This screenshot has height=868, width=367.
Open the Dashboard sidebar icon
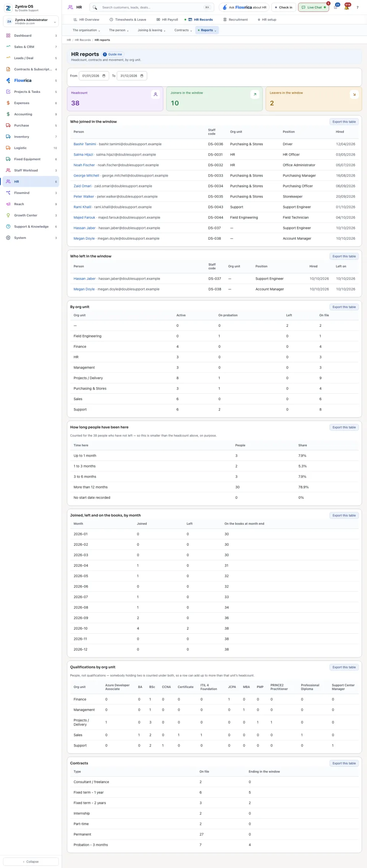point(8,36)
